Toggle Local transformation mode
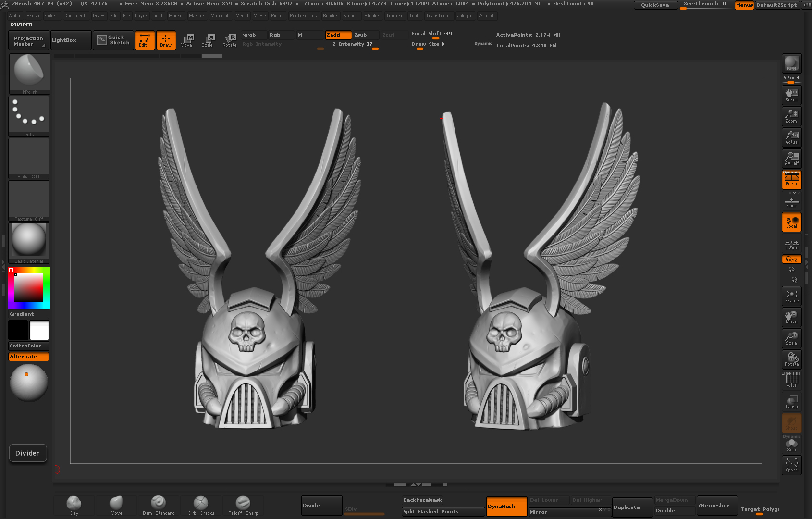The height and width of the screenshot is (519, 812). [791, 222]
